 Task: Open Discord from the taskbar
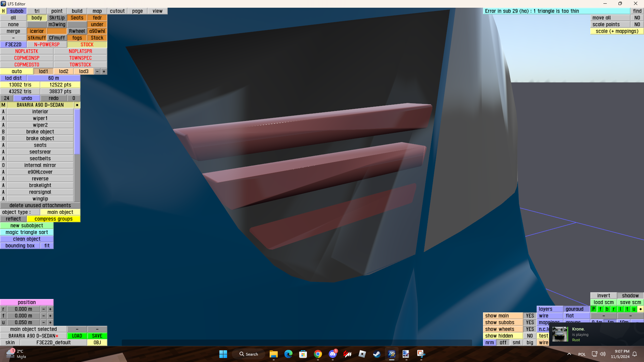pos(332,354)
